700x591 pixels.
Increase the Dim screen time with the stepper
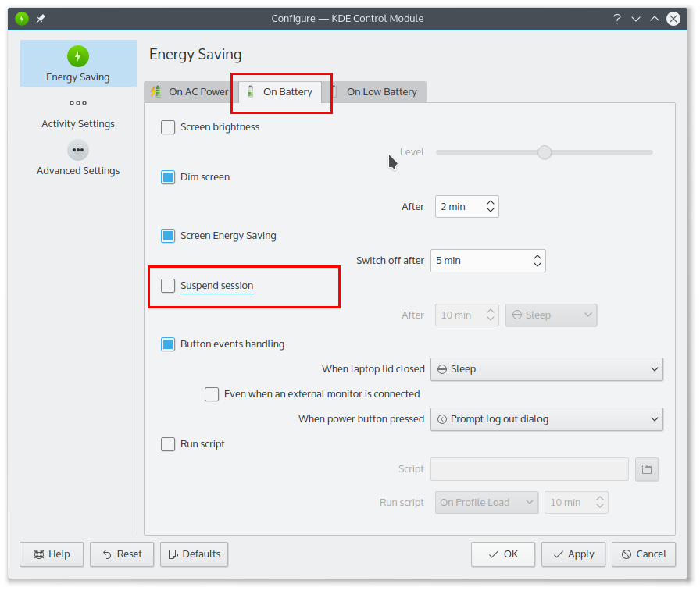pyautogui.click(x=490, y=201)
